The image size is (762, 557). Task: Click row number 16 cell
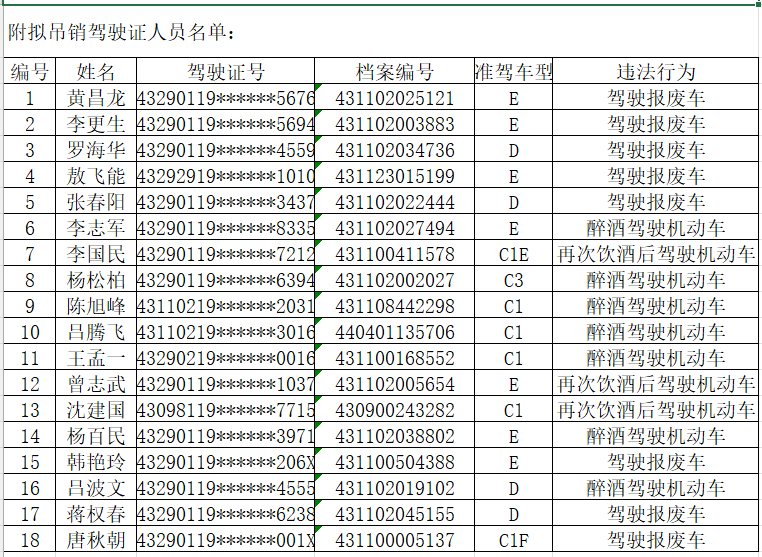click(30, 488)
